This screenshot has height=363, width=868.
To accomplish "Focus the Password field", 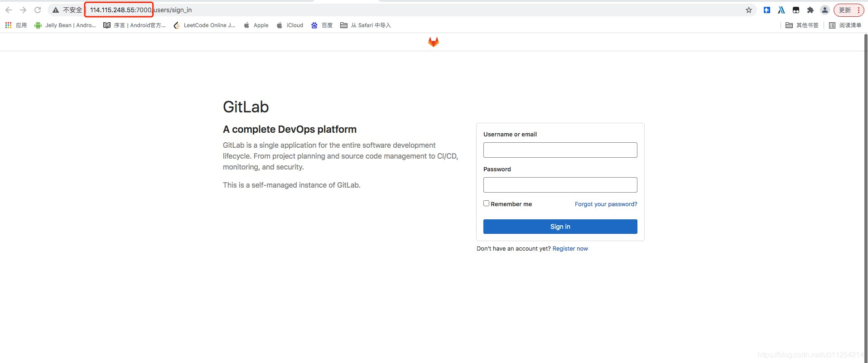I will click(x=560, y=185).
